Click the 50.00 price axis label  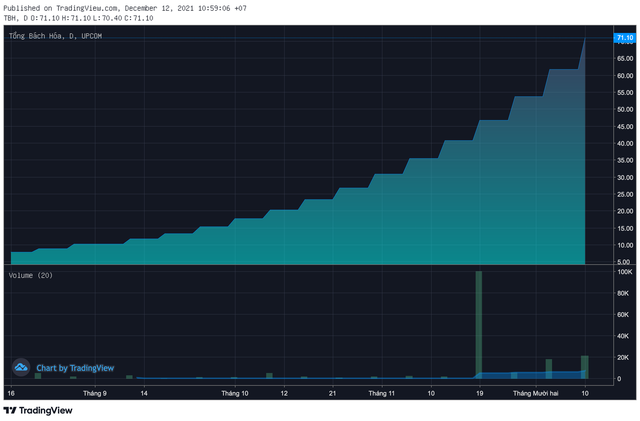click(625, 109)
